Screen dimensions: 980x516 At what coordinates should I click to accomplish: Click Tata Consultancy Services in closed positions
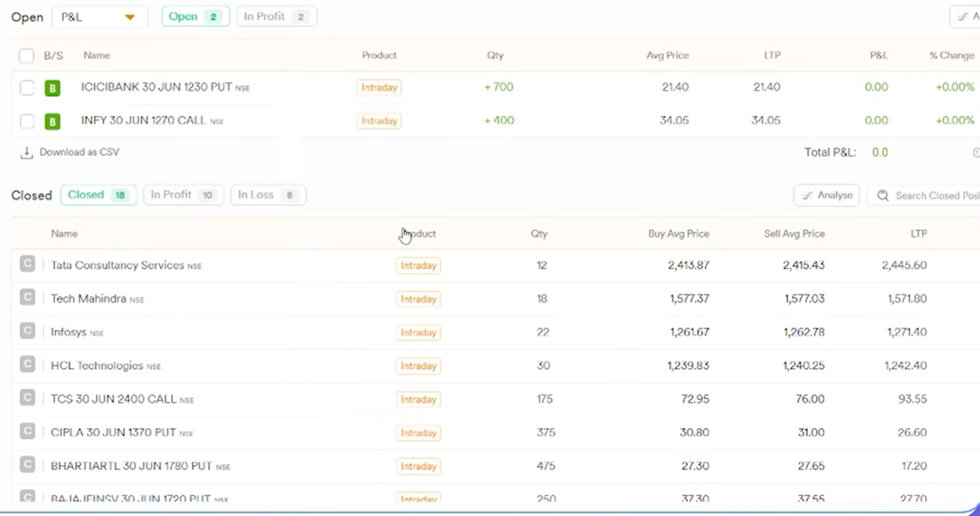pyautogui.click(x=117, y=265)
